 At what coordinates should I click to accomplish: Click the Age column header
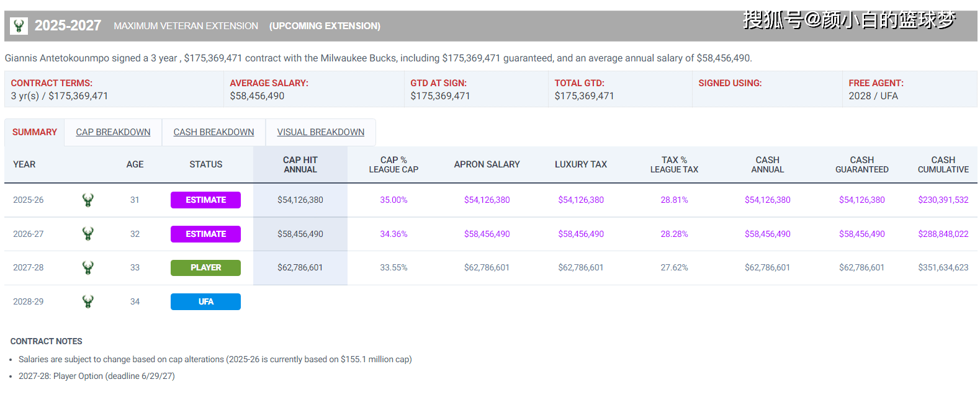click(x=135, y=164)
